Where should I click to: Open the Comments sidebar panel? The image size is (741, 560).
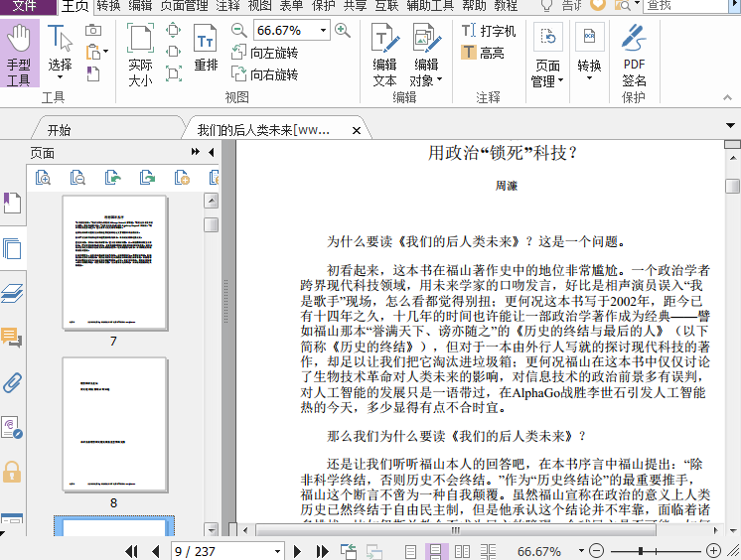coord(12,338)
